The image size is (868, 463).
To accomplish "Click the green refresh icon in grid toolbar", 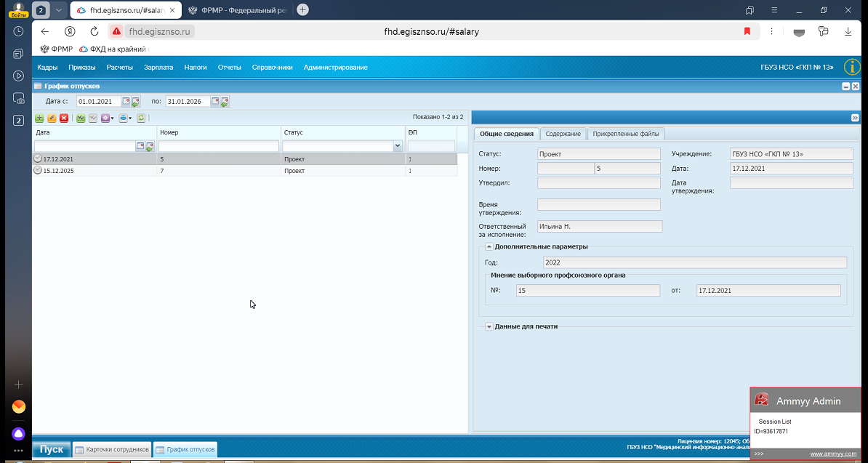I will (x=141, y=118).
